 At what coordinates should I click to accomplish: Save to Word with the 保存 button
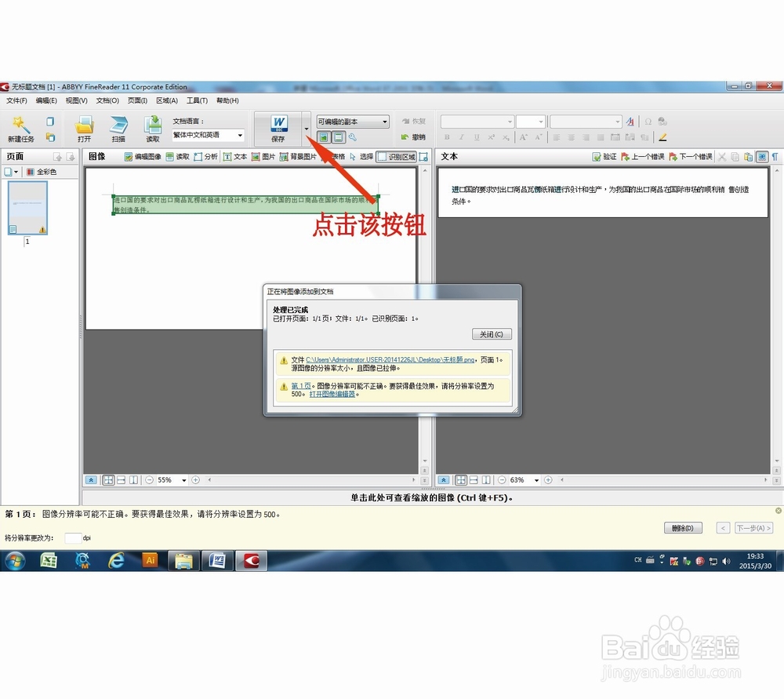(278, 129)
